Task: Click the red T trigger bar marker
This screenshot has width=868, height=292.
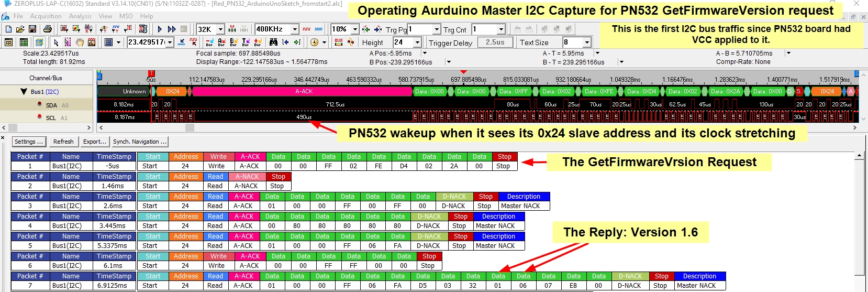Action: tap(151, 73)
